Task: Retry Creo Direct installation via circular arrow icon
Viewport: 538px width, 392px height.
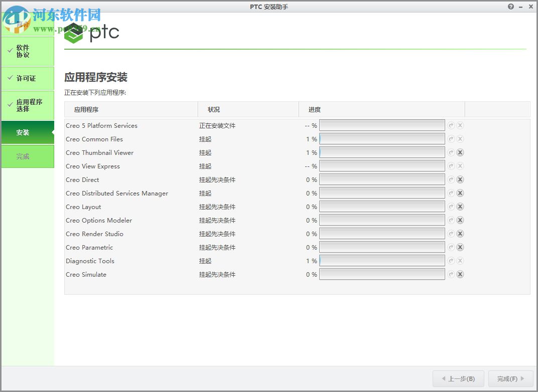Action: pos(452,179)
